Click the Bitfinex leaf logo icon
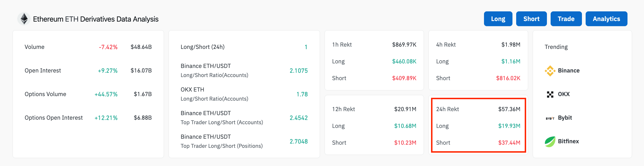The image size is (644, 166). (x=550, y=141)
